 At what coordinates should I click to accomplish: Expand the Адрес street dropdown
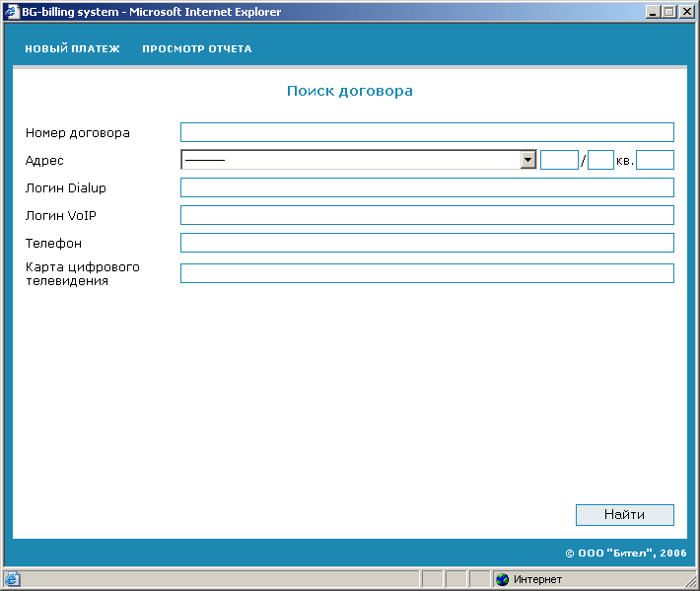pos(527,160)
